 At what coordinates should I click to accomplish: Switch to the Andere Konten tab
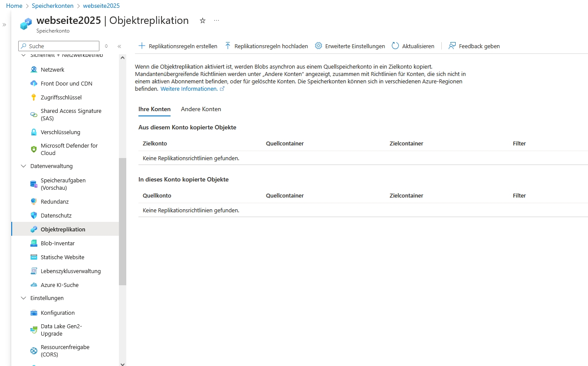[x=201, y=109]
